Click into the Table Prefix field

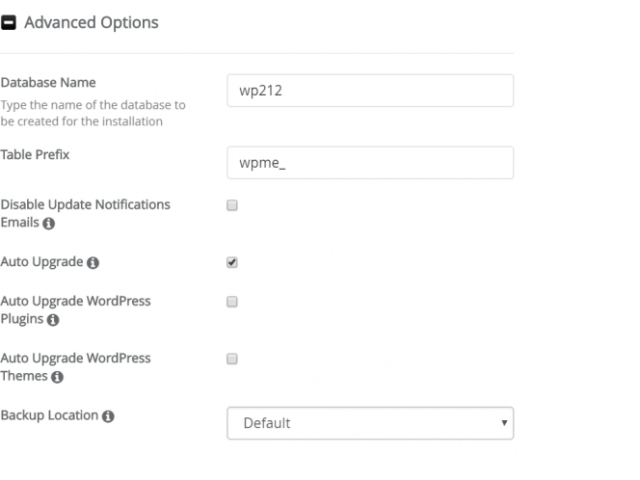[x=370, y=162]
